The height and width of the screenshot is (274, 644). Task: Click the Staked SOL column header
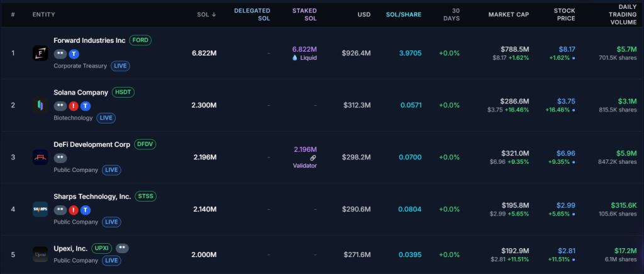coord(304,14)
